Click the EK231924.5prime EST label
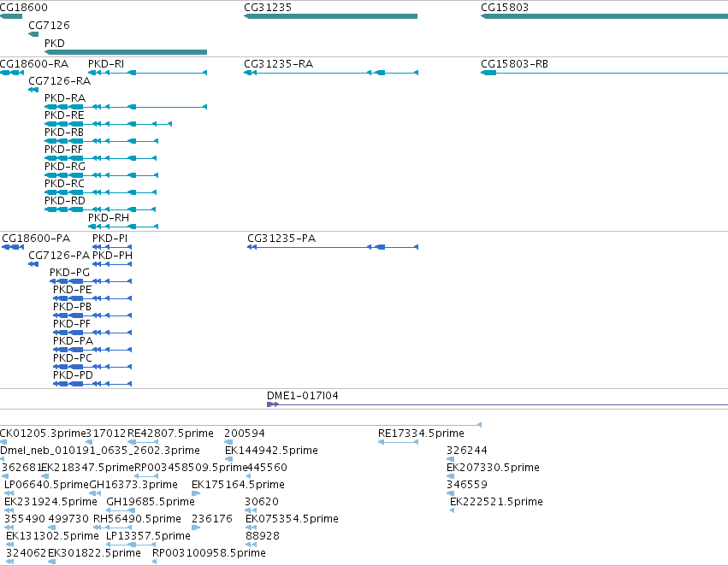 pyautogui.click(x=51, y=503)
